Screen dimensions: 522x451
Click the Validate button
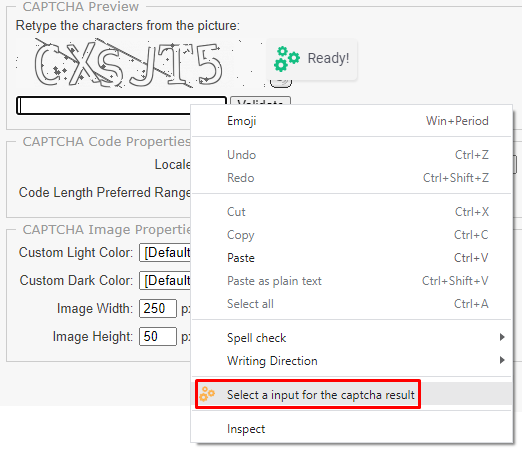click(x=260, y=101)
